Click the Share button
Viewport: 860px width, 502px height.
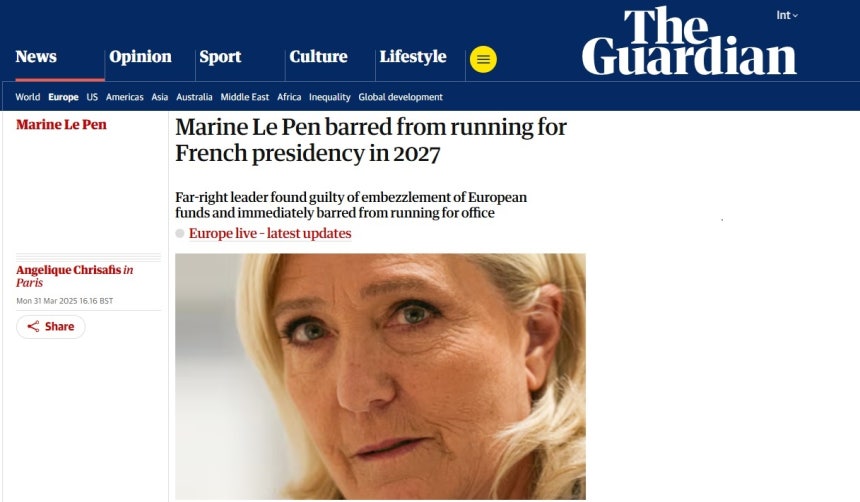50,326
